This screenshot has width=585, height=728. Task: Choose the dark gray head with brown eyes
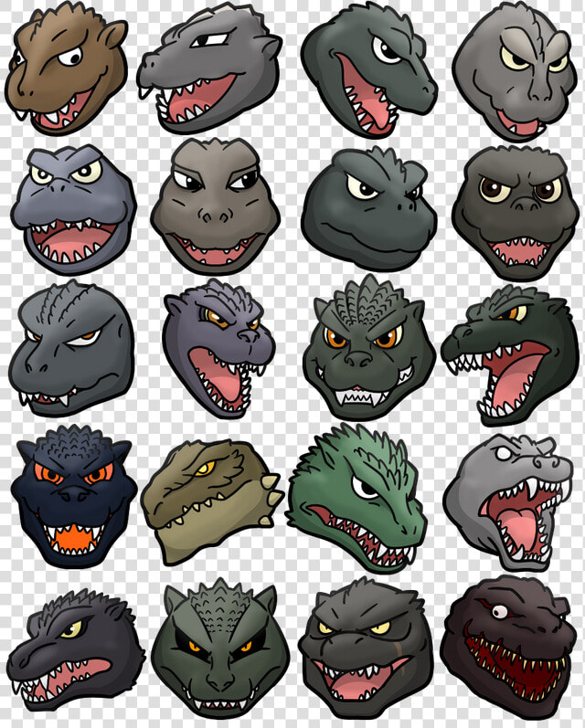515,213
